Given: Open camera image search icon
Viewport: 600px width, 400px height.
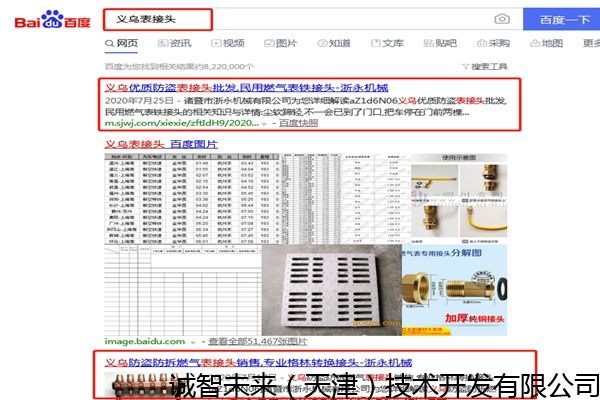Looking at the screenshot, I should point(502,19).
